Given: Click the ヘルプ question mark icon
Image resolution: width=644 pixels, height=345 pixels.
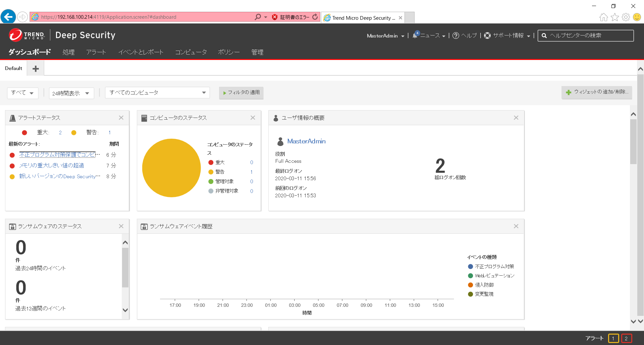Looking at the screenshot, I should point(455,36).
